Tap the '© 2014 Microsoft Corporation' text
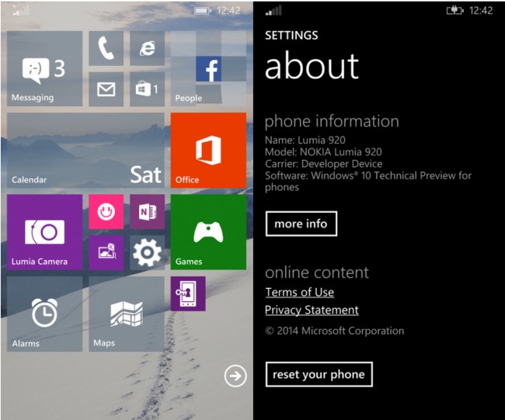 [335, 331]
